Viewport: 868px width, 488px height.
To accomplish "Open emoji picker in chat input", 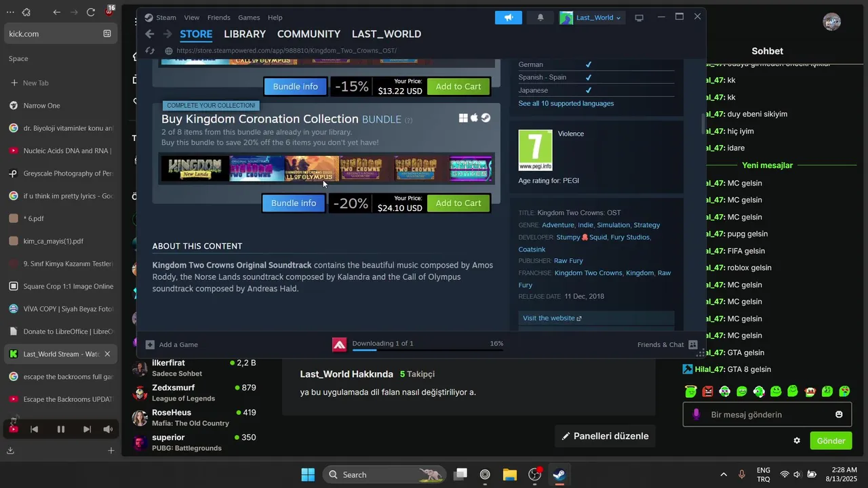I will [x=839, y=414].
